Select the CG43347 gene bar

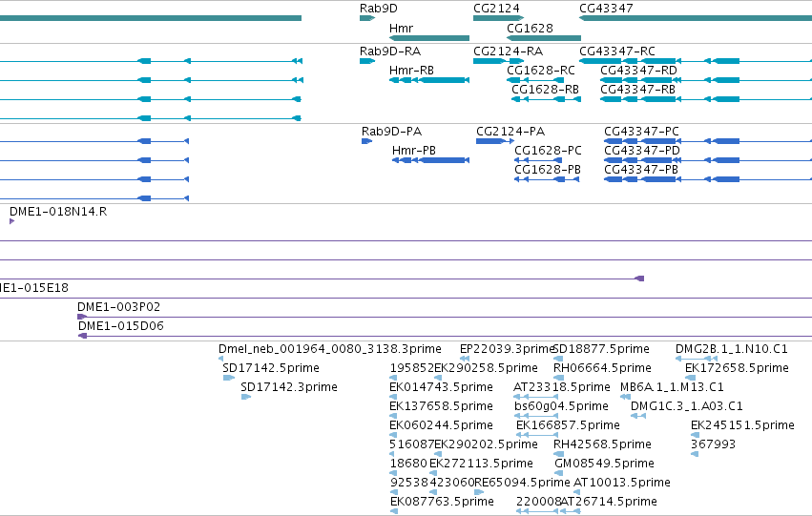tap(696, 18)
